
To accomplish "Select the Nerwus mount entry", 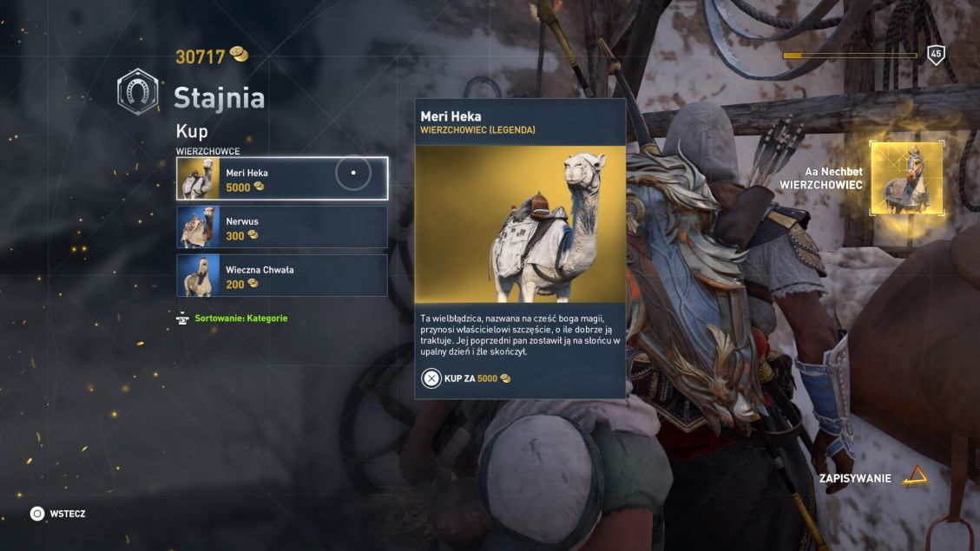I will click(282, 226).
